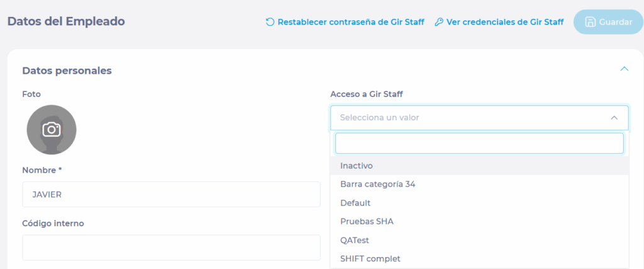Click the Nombre field containing JAVIER

tap(171, 194)
